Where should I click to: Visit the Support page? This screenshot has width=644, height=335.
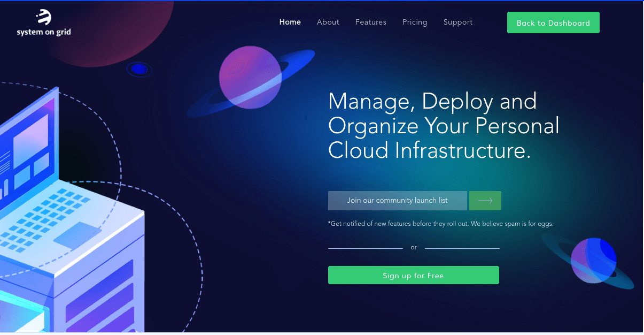tap(458, 22)
